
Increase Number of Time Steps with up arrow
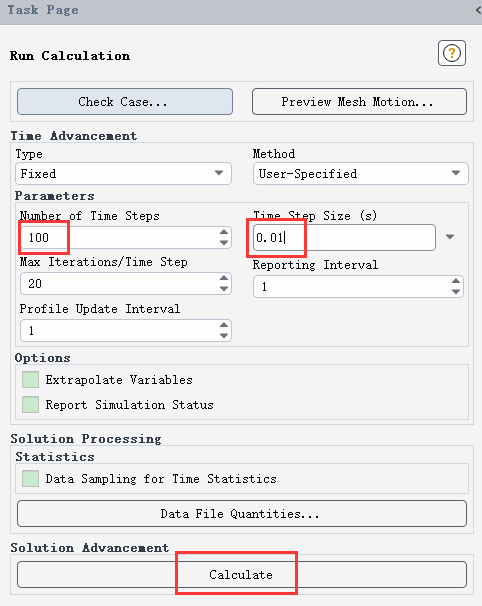coord(223,232)
